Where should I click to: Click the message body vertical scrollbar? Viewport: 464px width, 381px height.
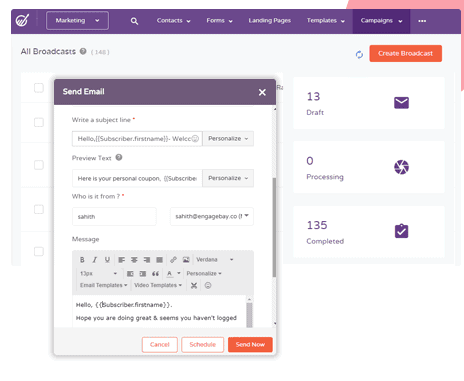pyautogui.click(x=249, y=315)
